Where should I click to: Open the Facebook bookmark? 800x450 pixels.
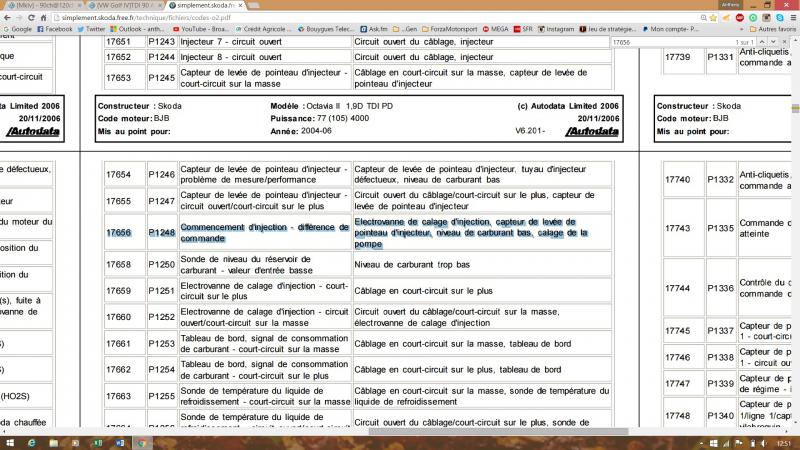(x=55, y=29)
